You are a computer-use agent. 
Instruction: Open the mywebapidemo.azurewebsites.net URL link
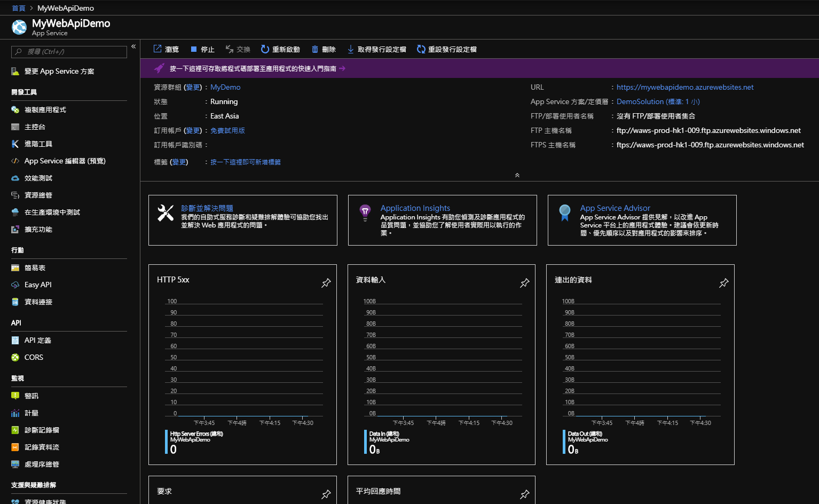click(685, 87)
